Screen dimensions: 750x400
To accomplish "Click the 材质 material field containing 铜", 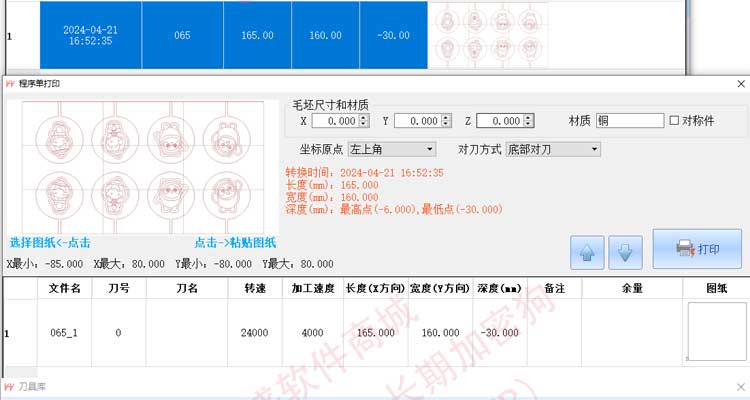I will pyautogui.click(x=630, y=121).
